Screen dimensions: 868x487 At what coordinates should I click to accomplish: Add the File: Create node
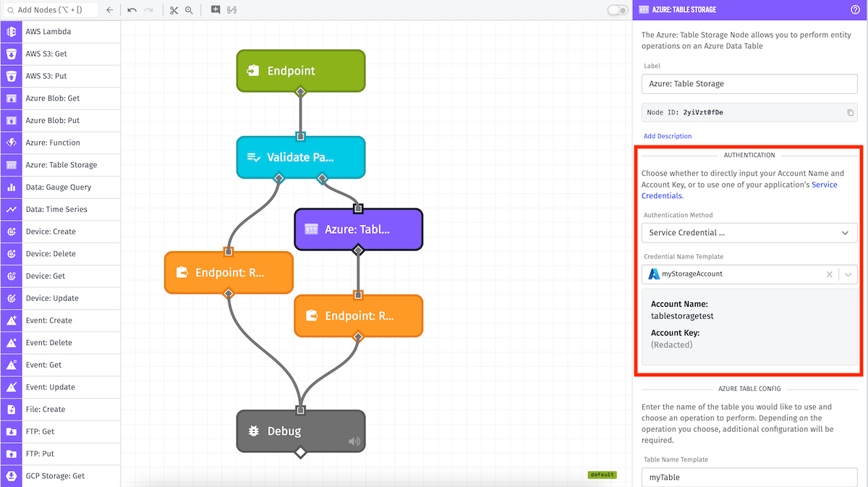point(61,409)
